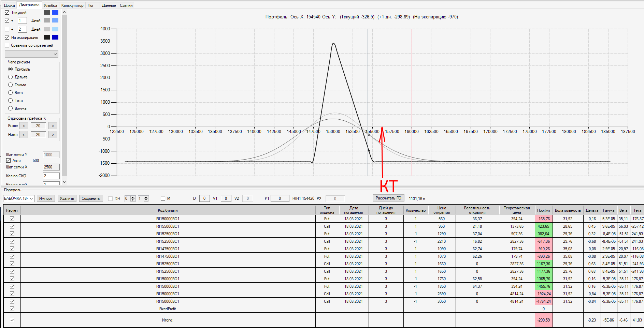Image resolution: width=644 pixels, height=328 pixels.
Task: Select the Прибыль radio button
Action: (x=11, y=69)
